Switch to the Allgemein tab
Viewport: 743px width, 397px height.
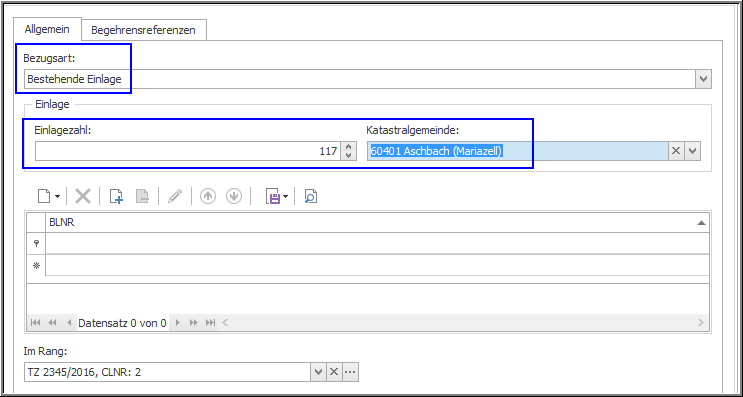tap(47, 29)
